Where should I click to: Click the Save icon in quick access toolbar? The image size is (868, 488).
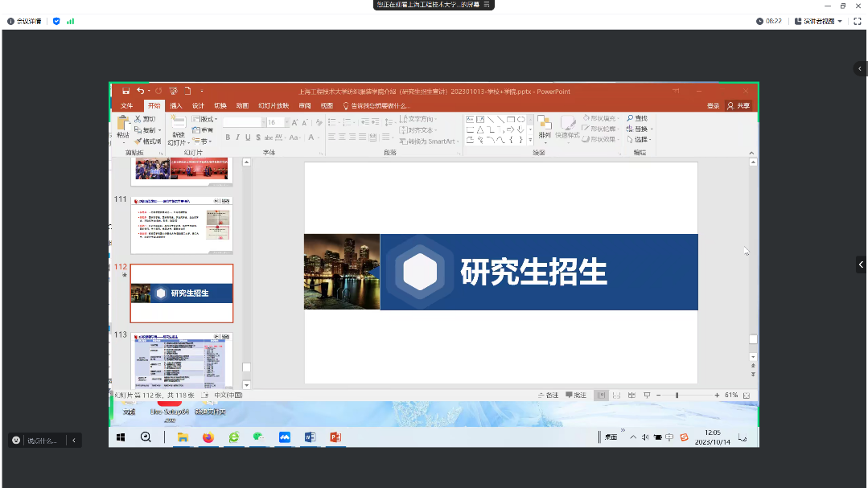125,91
